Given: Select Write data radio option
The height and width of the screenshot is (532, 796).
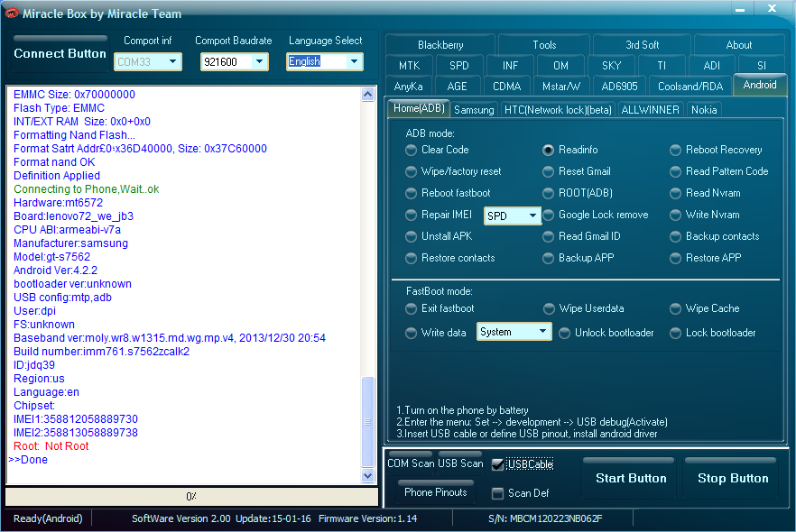Looking at the screenshot, I should click(411, 334).
